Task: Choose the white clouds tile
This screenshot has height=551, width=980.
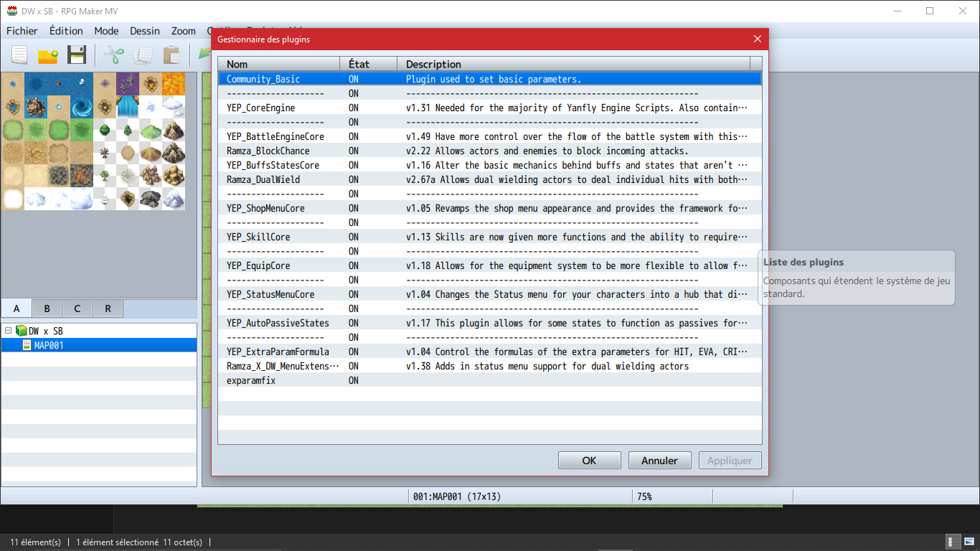Action: (174, 107)
